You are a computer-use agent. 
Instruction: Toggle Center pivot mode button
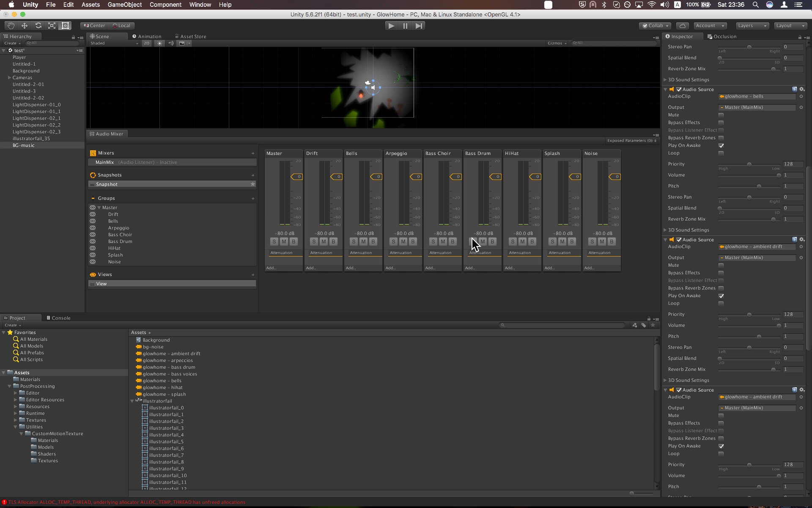94,26
